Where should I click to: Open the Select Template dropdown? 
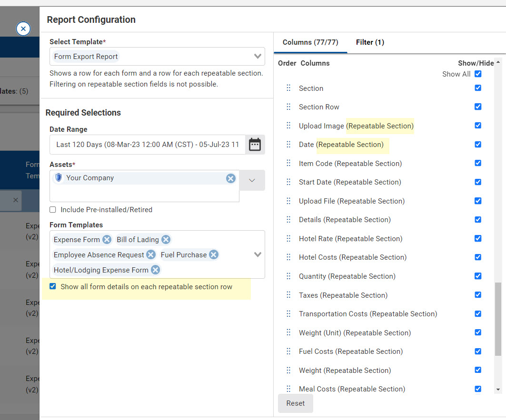(x=258, y=57)
